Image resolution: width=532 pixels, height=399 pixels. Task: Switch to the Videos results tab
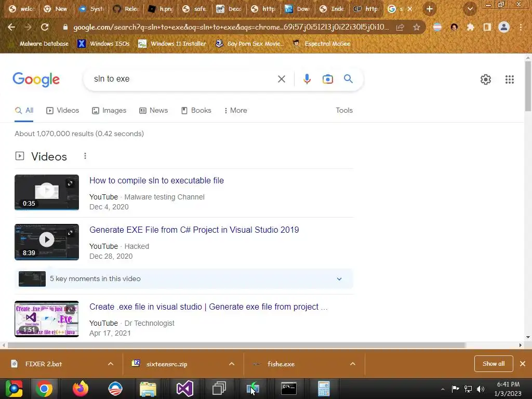click(x=63, y=110)
